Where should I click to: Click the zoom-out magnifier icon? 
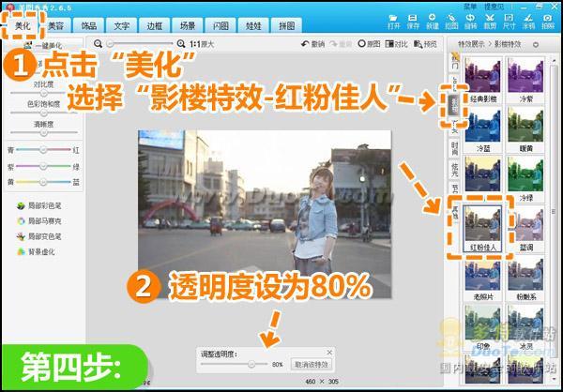(x=98, y=44)
